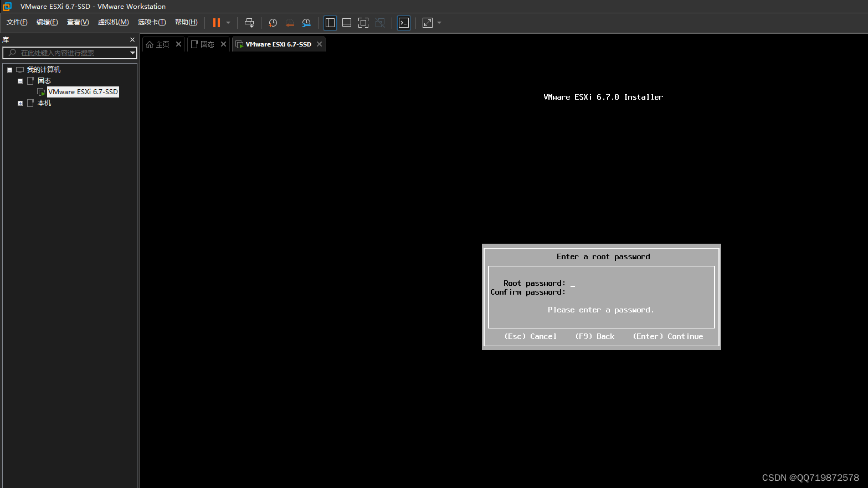Open the 选项卡(T) menu
868x488 pixels.
pyautogui.click(x=152, y=22)
